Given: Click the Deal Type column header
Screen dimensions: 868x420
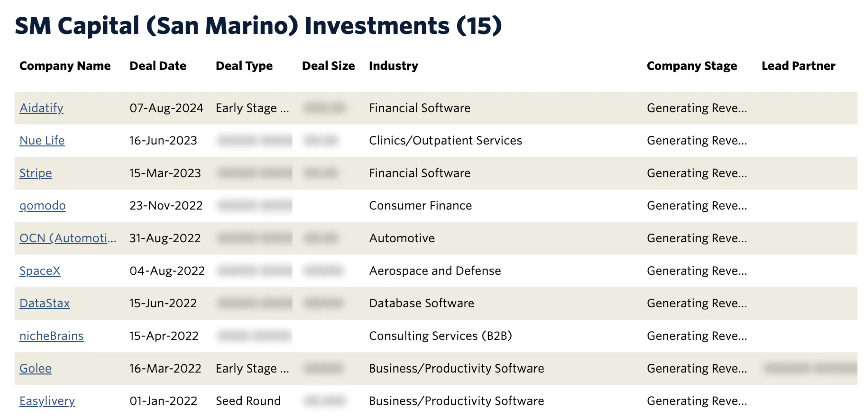Looking at the screenshot, I should coord(244,66).
